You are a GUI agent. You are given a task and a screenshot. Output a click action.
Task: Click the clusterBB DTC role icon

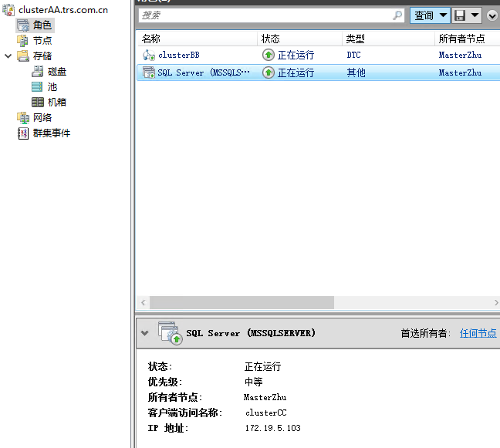click(149, 55)
